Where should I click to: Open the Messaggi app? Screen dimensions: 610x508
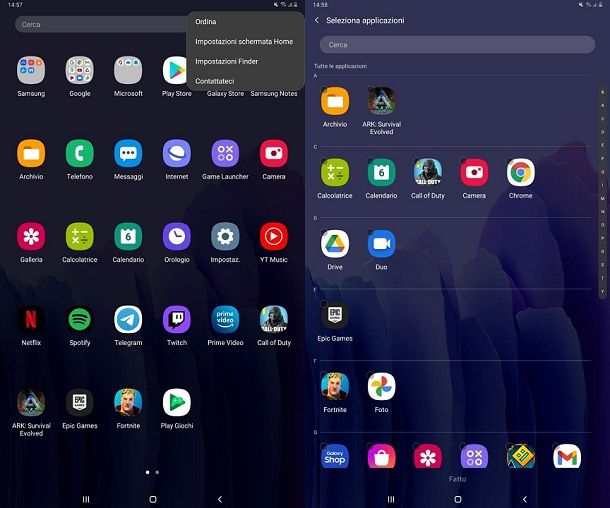pyautogui.click(x=128, y=154)
